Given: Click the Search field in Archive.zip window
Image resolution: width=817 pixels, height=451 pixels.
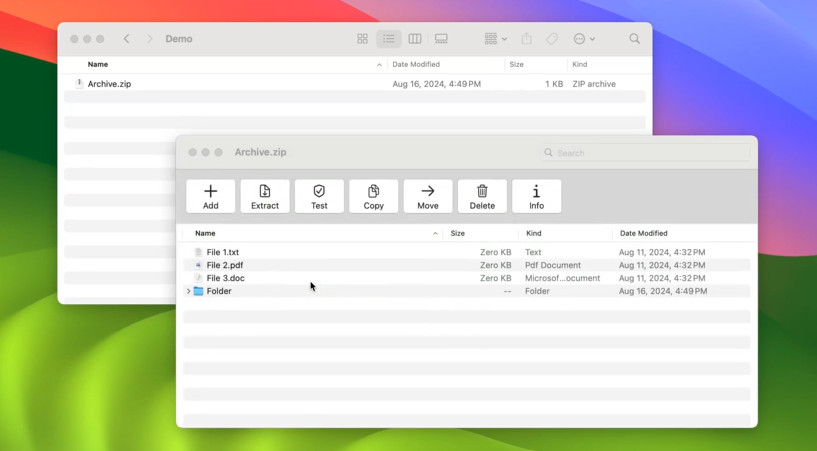Looking at the screenshot, I should (645, 153).
